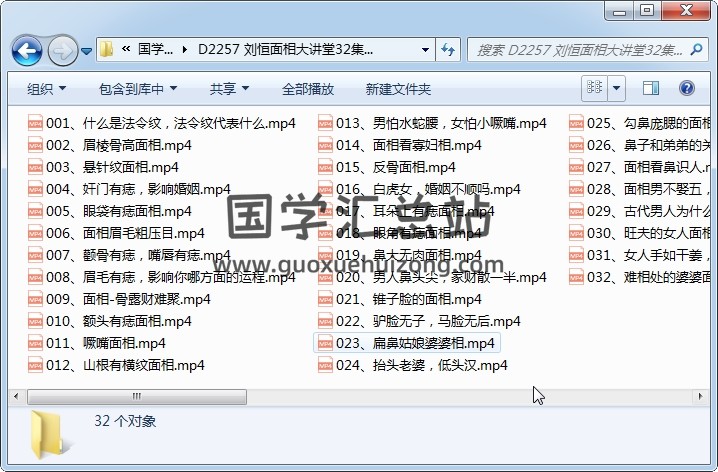The width and height of the screenshot is (718, 472).
Task: Open the 组织 menu
Action: [x=46, y=89]
